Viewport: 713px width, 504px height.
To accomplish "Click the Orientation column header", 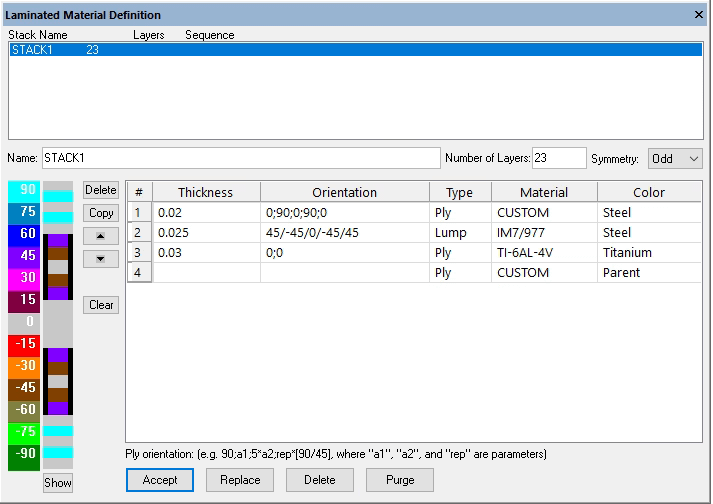I will 344,192.
